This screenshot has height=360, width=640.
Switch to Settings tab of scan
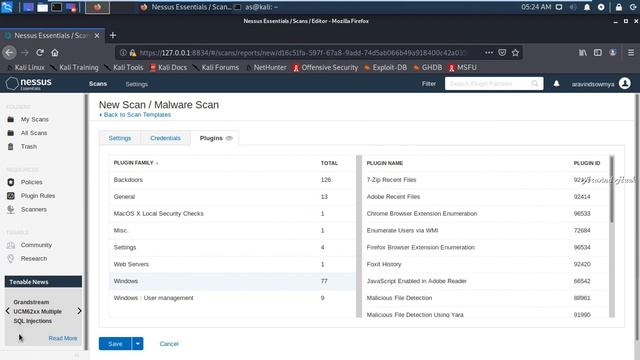[120, 138]
